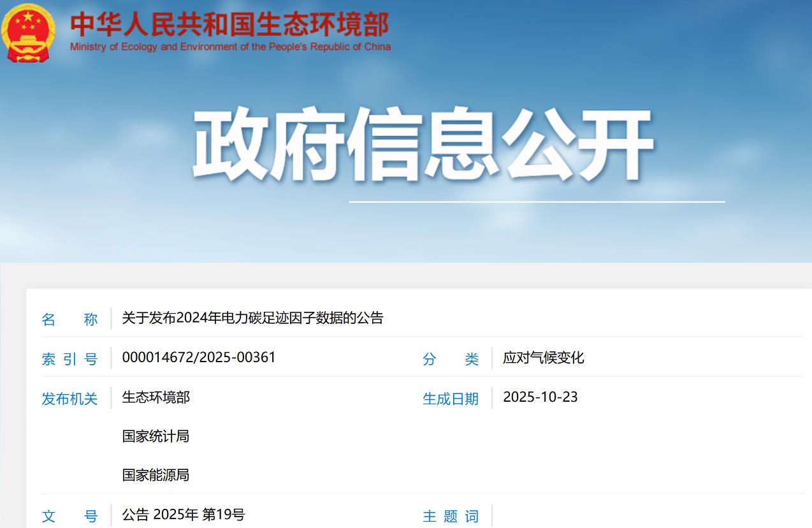The width and height of the screenshot is (812, 528).
Task: Click the 名称 field label
Action: tap(69, 319)
